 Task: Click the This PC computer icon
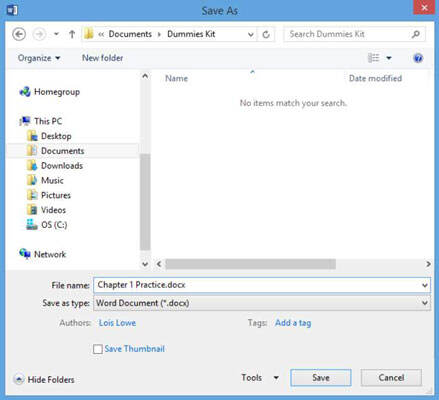(25, 121)
